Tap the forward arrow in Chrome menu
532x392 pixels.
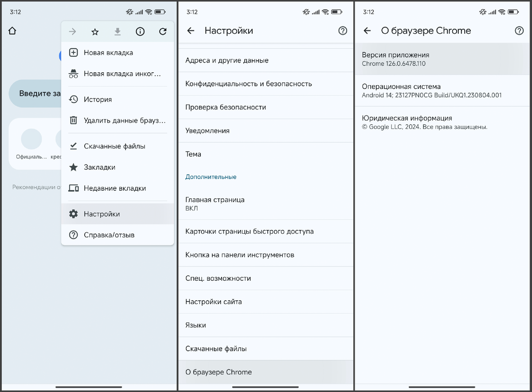click(73, 31)
